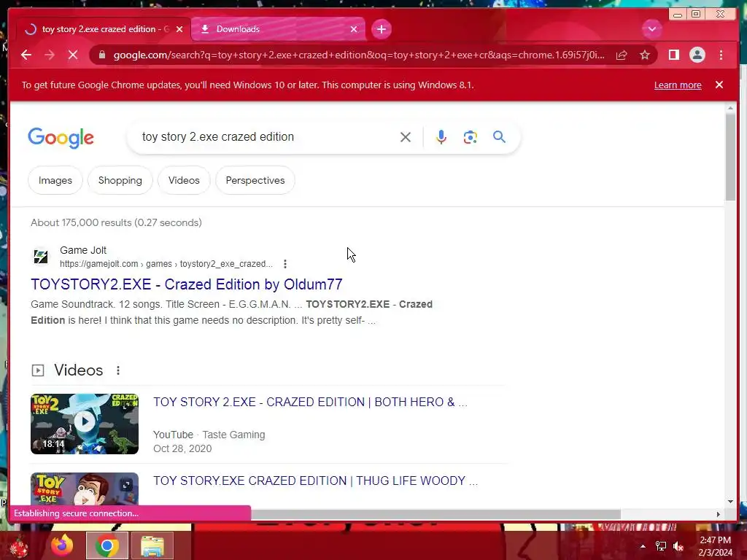Click the muted volume tray icon

(678, 546)
